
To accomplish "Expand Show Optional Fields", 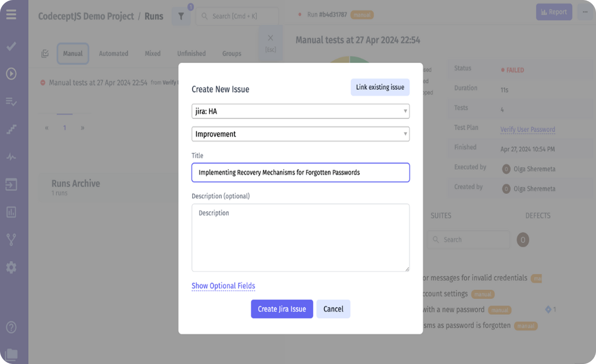I will 223,286.
